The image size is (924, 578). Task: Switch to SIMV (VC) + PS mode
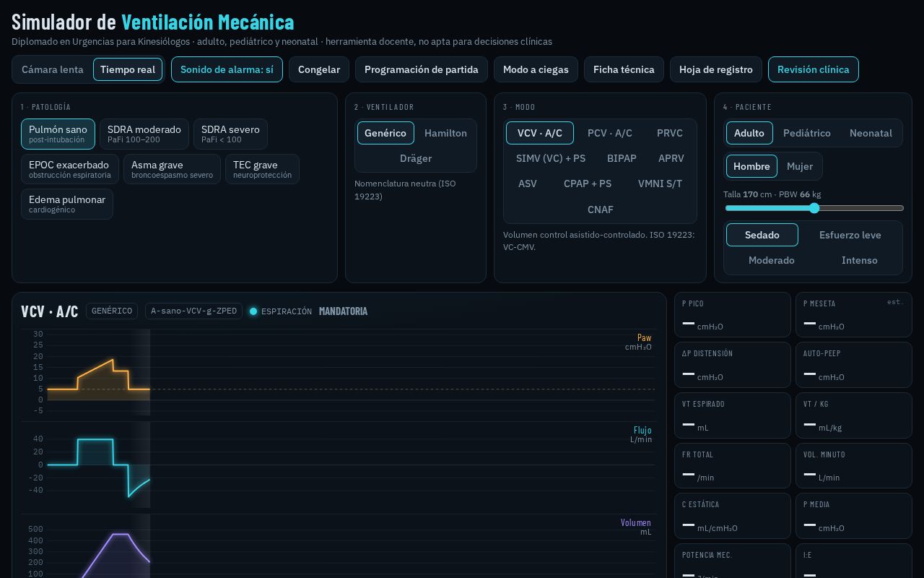click(x=551, y=158)
